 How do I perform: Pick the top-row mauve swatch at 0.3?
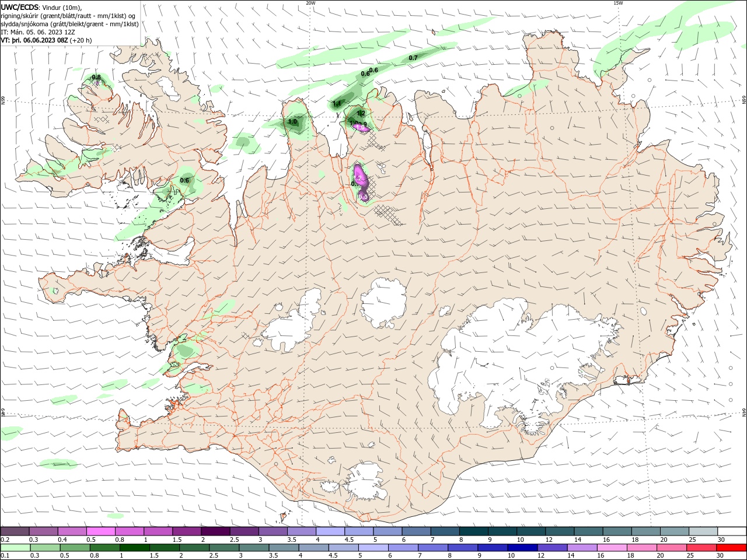[43, 531]
